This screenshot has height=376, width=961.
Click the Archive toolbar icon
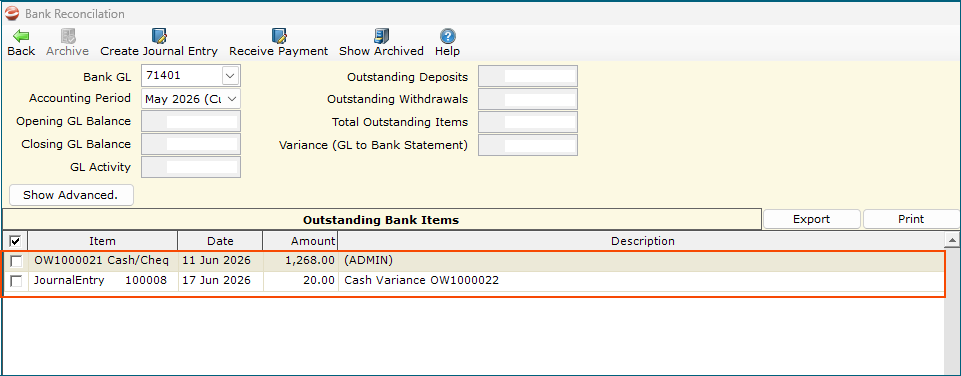[67, 36]
